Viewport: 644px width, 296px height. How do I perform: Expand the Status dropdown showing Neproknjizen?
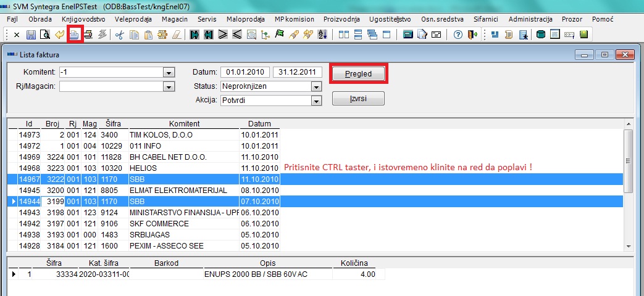pyautogui.click(x=316, y=87)
